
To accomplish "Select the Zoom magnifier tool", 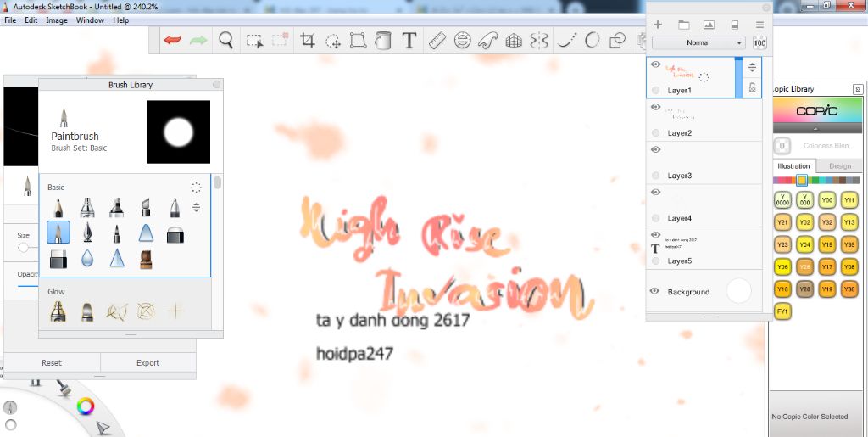I will [225, 41].
